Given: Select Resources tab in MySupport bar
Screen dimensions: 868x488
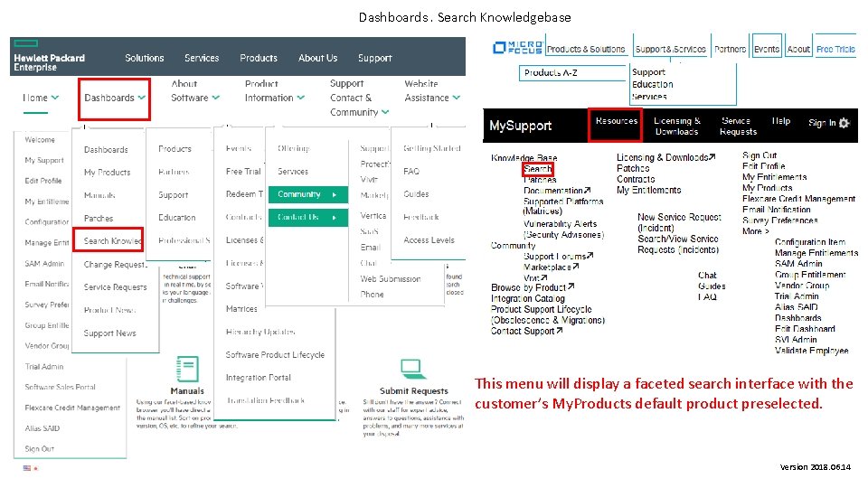Looking at the screenshot, I should 616,120.
